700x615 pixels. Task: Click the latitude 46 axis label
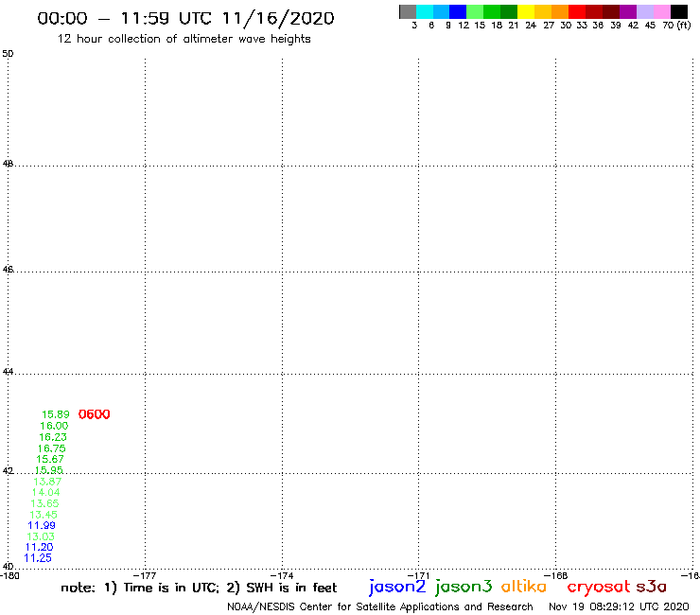click(x=8, y=270)
